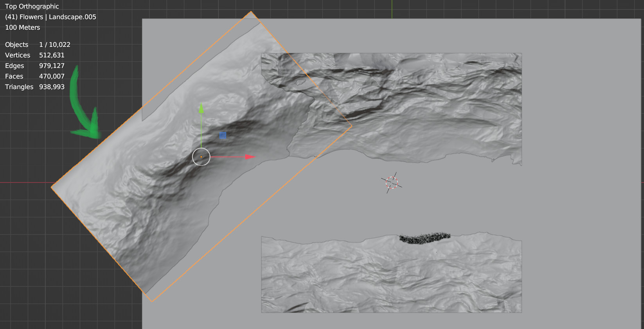Click the Triangles value '938,993'
This screenshot has height=329, width=644.
(52, 87)
